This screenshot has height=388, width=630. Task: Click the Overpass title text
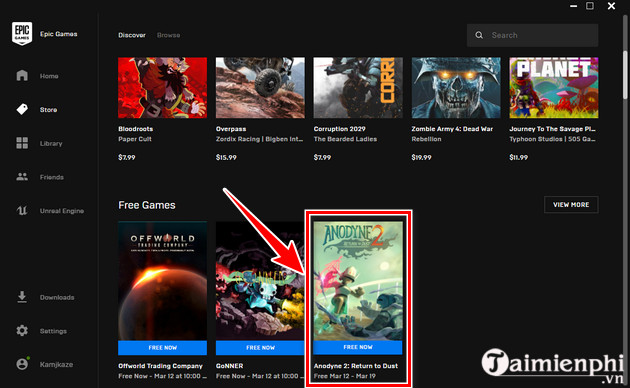[231, 129]
